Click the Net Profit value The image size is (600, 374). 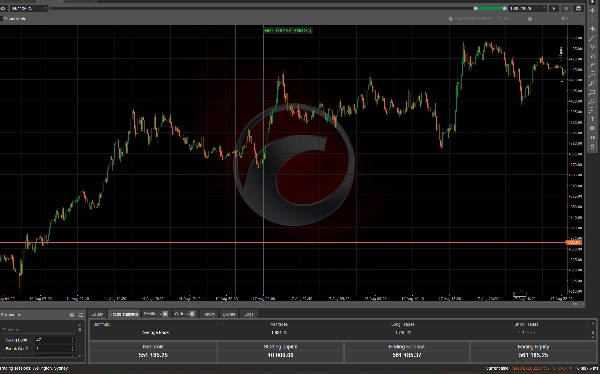[153, 355]
